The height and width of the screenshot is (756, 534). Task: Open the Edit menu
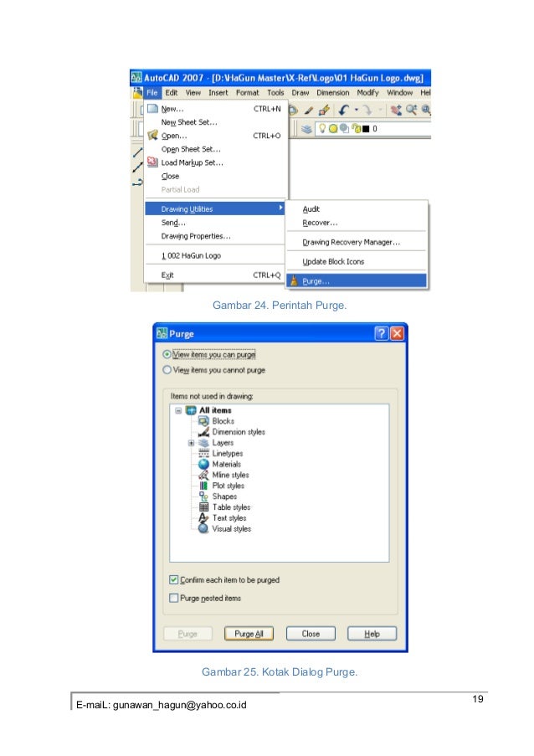(x=171, y=93)
